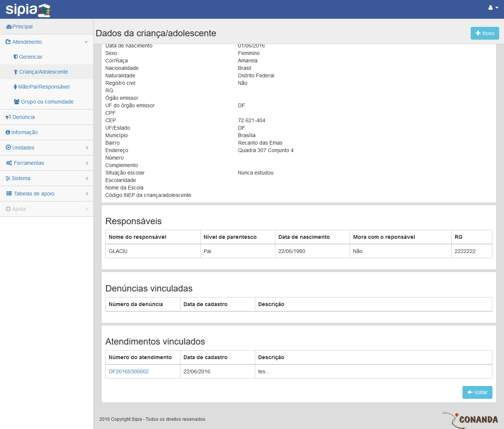The width and height of the screenshot is (504, 429).
Task: Click the RG value 2222222
Action: pos(465,251)
